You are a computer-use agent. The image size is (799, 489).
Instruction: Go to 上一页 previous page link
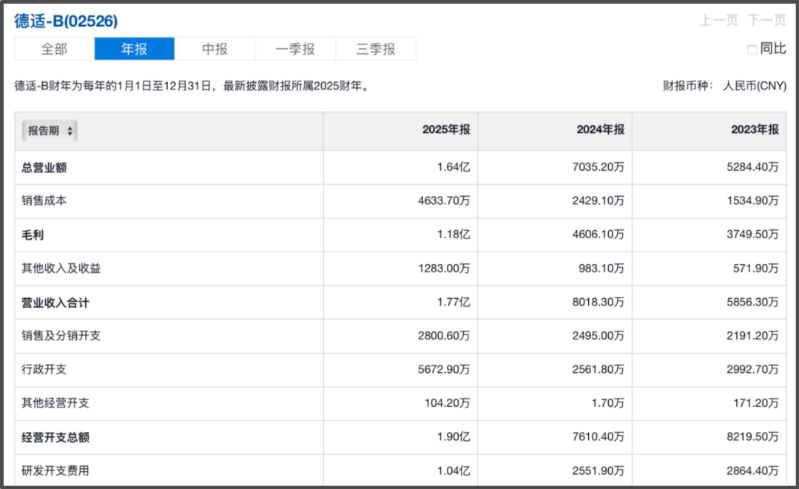pyautogui.click(x=718, y=20)
